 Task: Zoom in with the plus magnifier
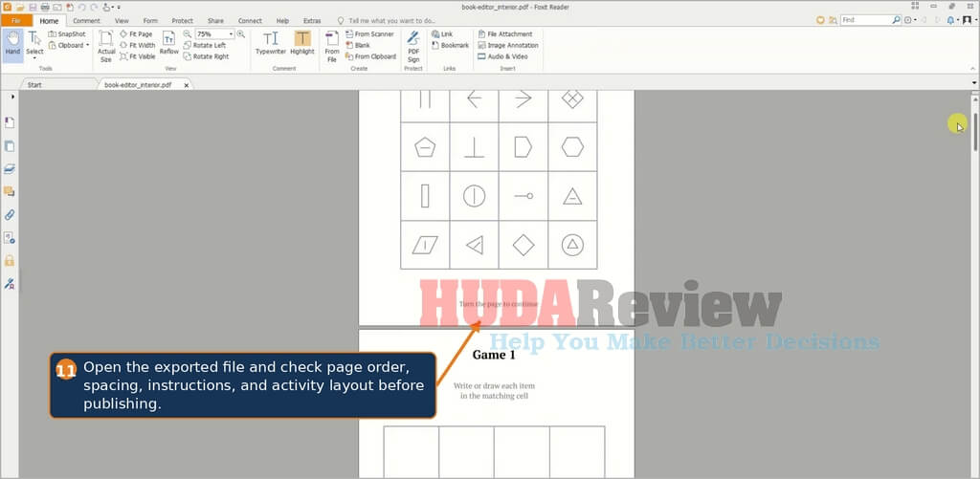pos(240,33)
